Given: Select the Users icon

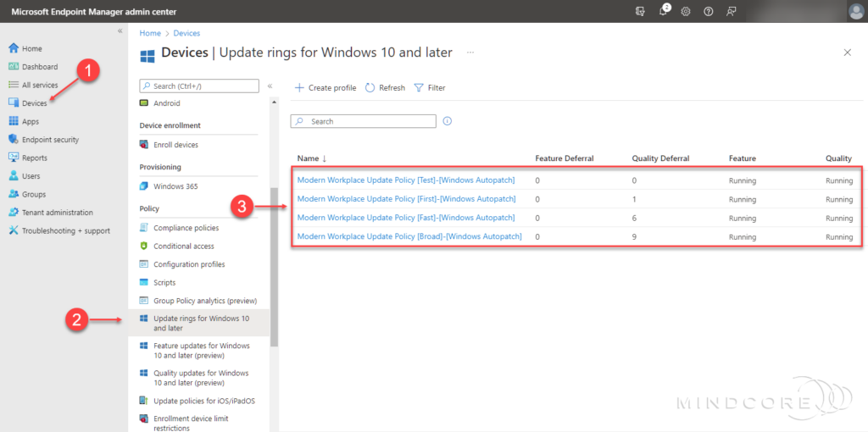Looking at the screenshot, I should tap(14, 176).
